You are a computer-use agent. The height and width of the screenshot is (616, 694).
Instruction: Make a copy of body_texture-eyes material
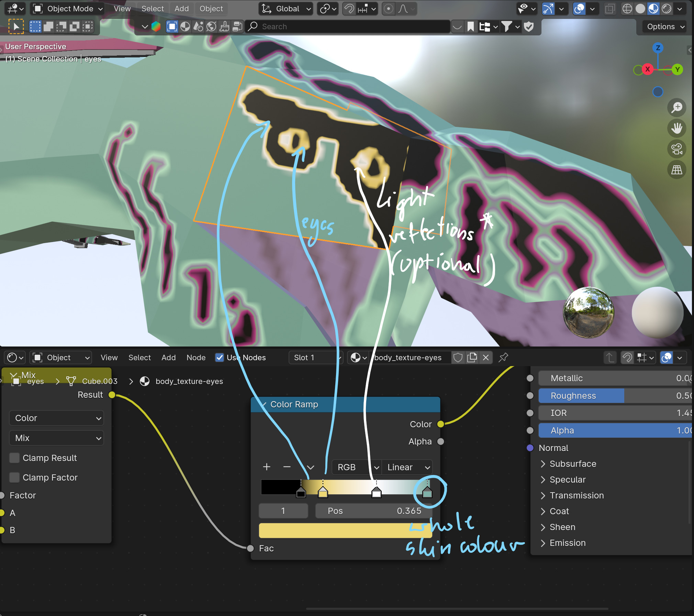tap(472, 357)
